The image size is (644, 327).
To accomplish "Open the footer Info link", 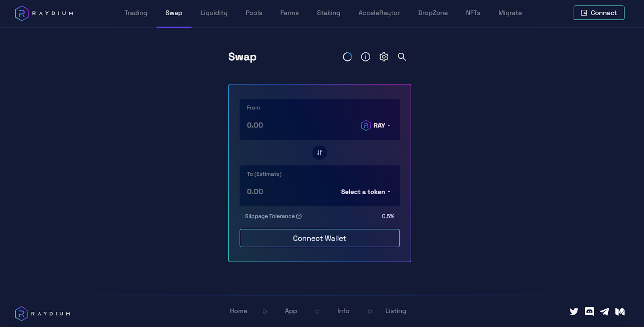I will point(343,311).
